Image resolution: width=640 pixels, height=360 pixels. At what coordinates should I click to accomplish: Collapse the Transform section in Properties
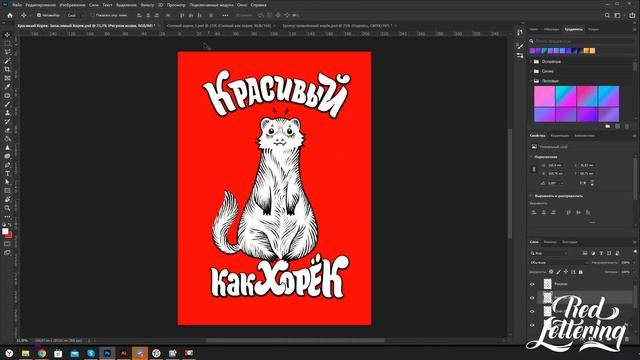531,157
